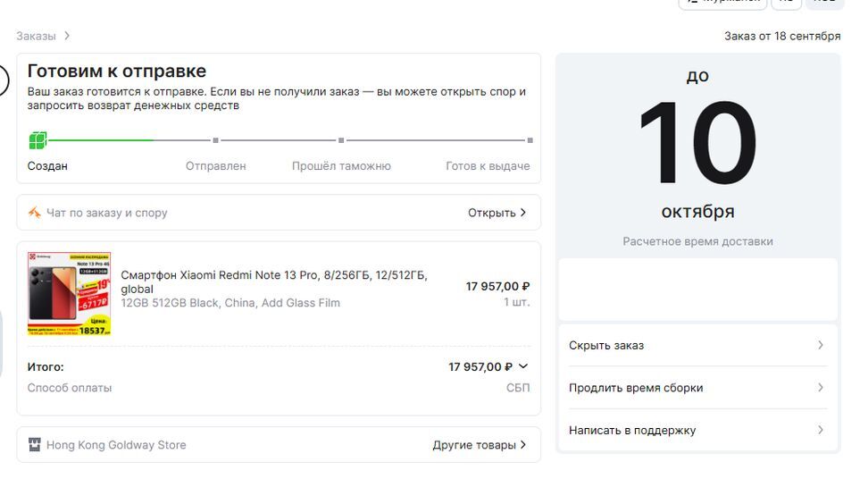868x487 pixels.
Task: Click the 'Прошёл таможню' progress marker
Action: (x=341, y=140)
